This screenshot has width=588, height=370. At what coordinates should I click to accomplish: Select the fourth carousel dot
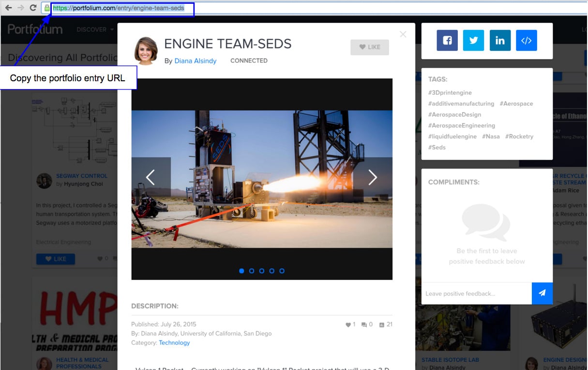coord(272,271)
